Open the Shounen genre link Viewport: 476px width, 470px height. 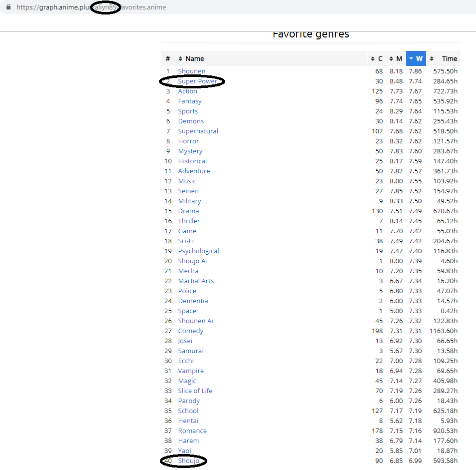pos(192,71)
